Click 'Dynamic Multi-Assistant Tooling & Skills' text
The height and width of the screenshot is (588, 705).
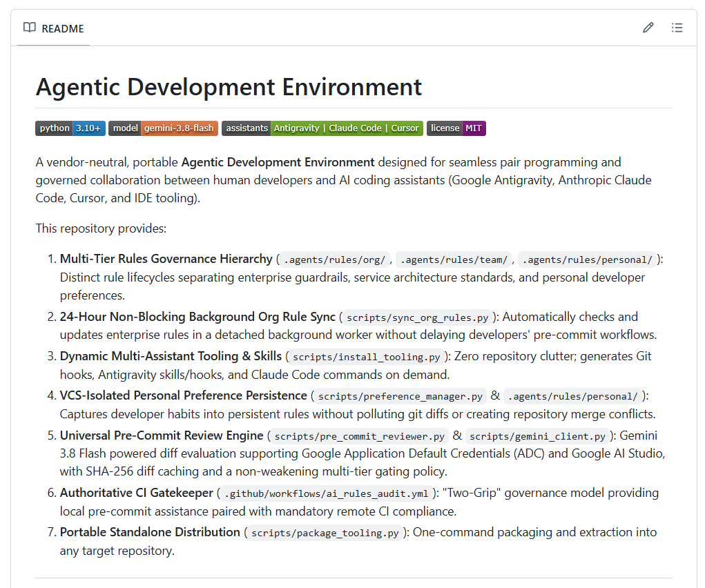tap(171, 356)
